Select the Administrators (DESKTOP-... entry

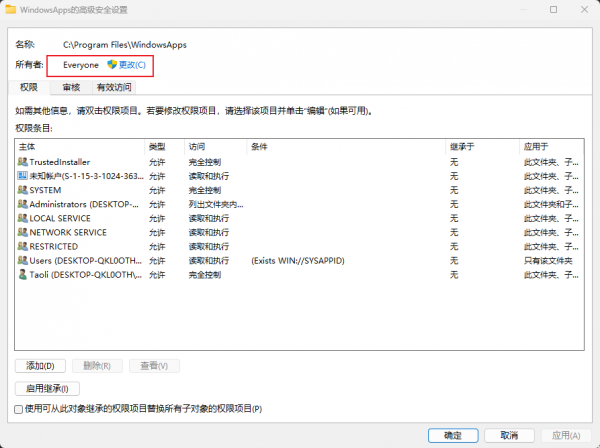299,204
